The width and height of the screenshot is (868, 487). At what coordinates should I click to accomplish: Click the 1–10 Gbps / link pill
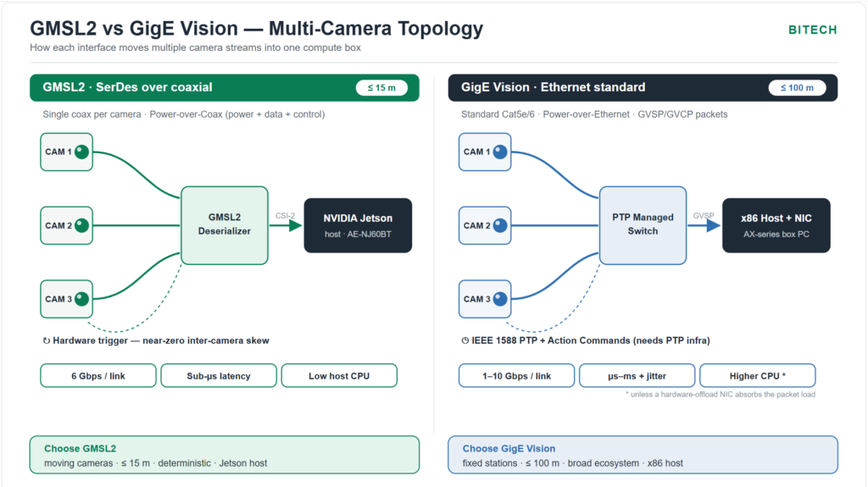pos(516,376)
